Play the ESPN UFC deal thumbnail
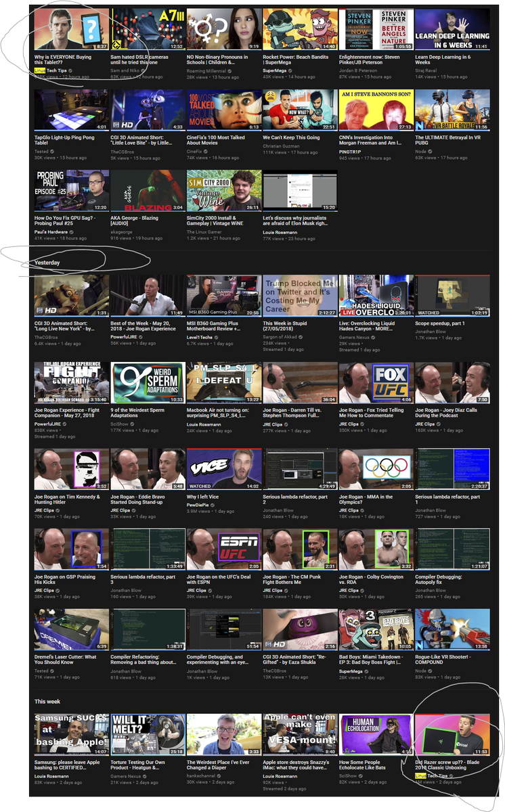 click(224, 549)
